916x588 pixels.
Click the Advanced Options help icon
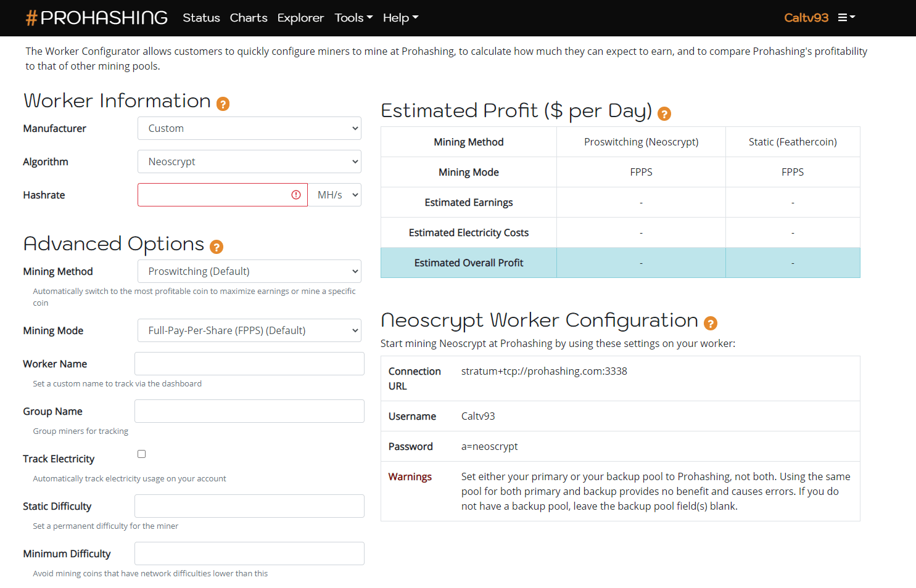217,247
